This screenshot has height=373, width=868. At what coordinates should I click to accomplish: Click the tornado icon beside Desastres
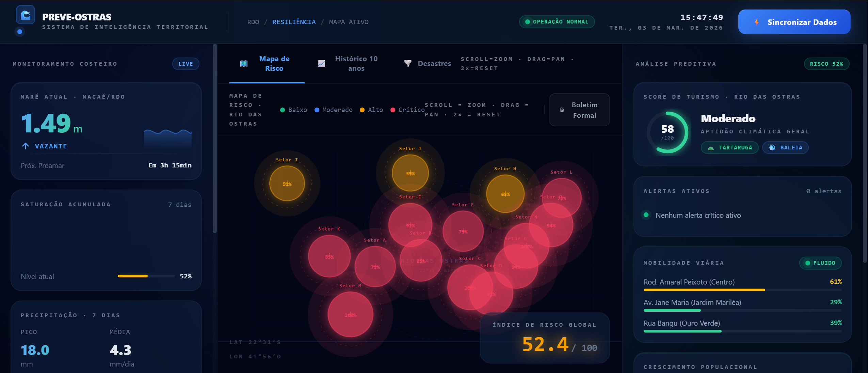407,64
